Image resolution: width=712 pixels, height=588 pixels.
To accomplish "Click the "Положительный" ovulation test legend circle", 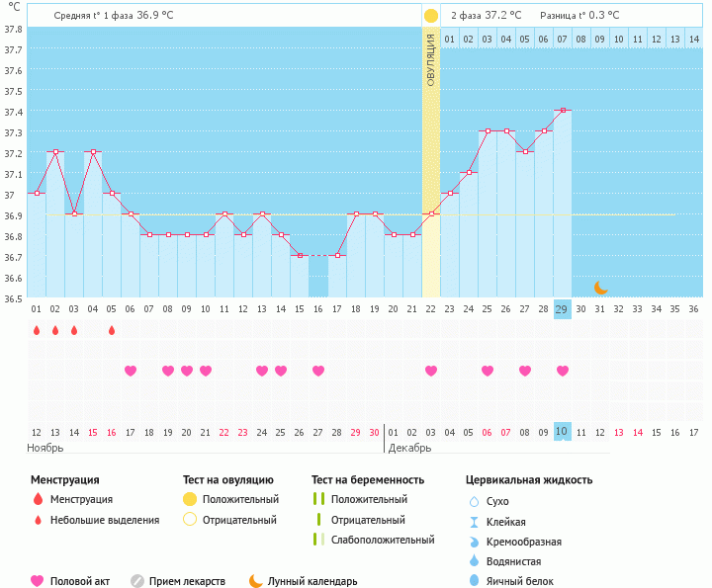I will point(190,500).
